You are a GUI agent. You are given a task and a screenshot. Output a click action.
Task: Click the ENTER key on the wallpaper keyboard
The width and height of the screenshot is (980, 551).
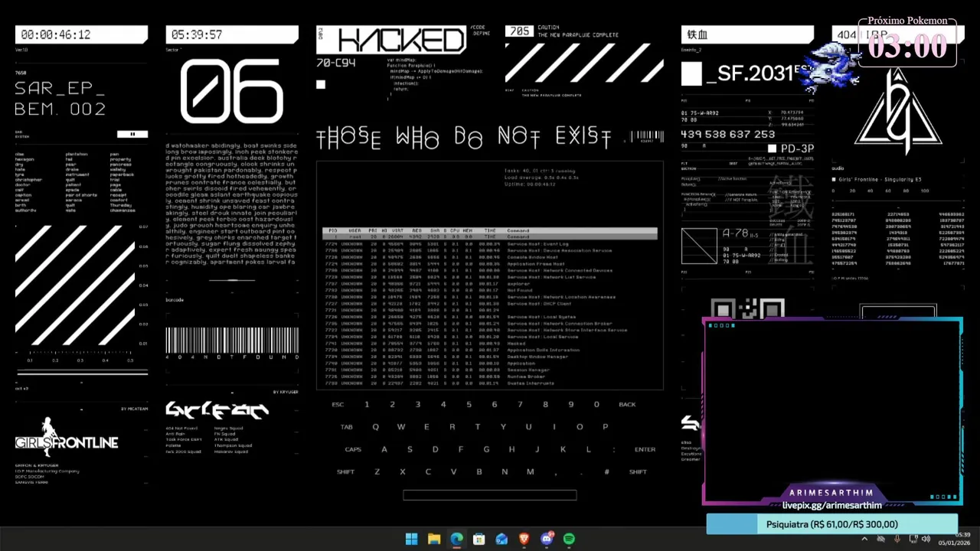coord(645,449)
